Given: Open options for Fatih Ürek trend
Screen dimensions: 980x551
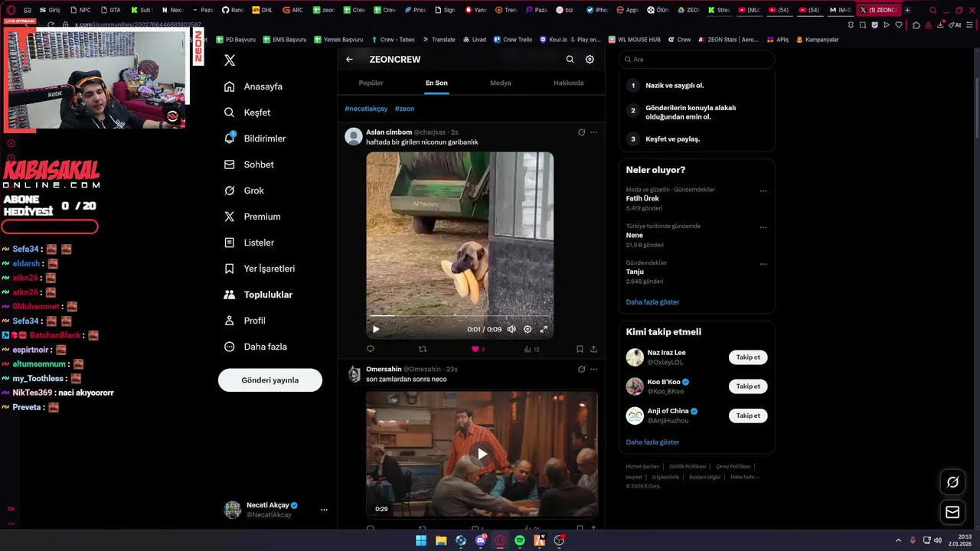Looking at the screenshot, I should click(x=763, y=191).
